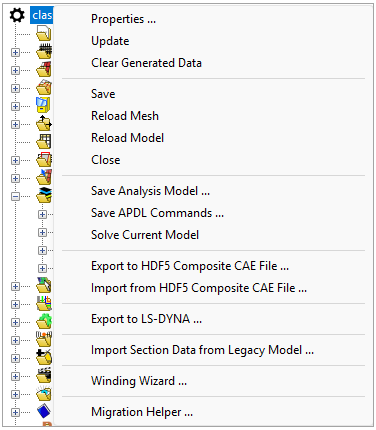376x430 pixels.
Task: Expand the node beside the blue arrow mesh folder
Action: click(15, 179)
